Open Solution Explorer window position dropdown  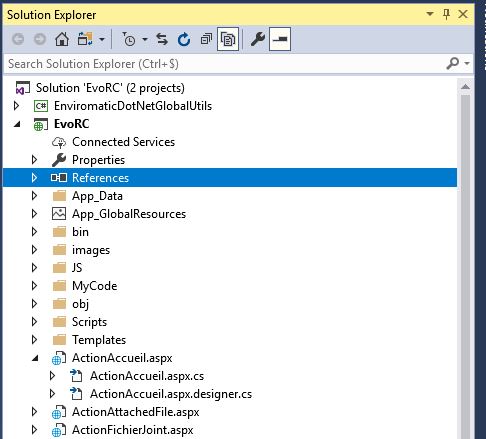[x=430, y=14]
